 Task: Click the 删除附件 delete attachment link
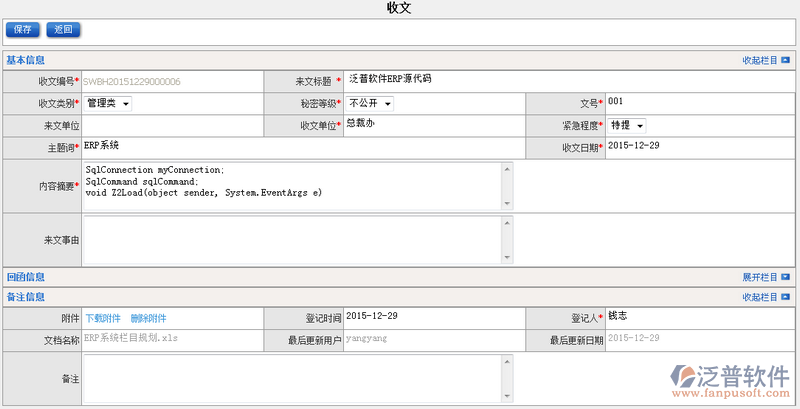148,318
